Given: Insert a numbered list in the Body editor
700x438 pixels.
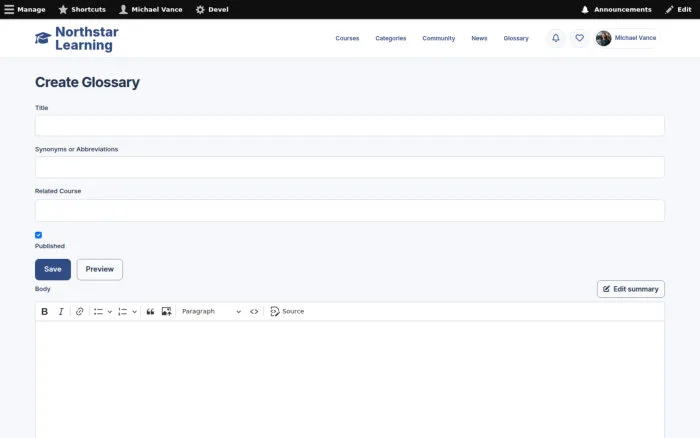Looking at the screenshot, I should (x=123, y=312).
